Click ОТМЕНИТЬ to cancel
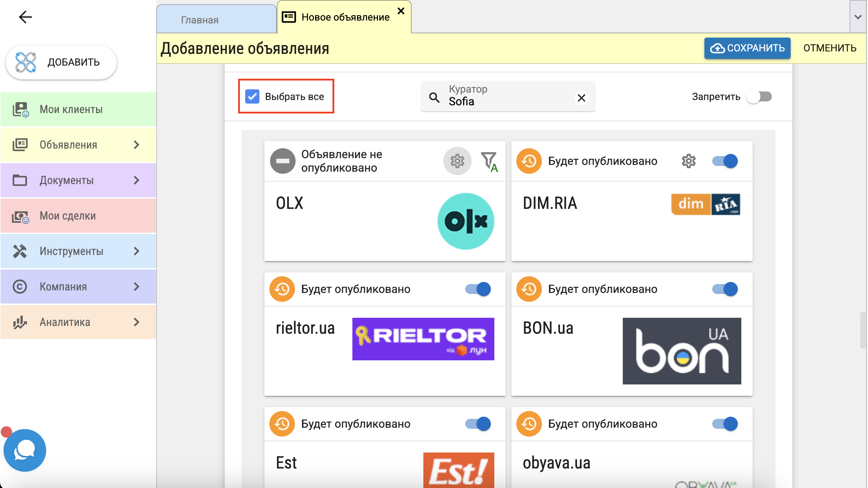Image resolution: width=868 pixels, height=488 pixels. 830,48
